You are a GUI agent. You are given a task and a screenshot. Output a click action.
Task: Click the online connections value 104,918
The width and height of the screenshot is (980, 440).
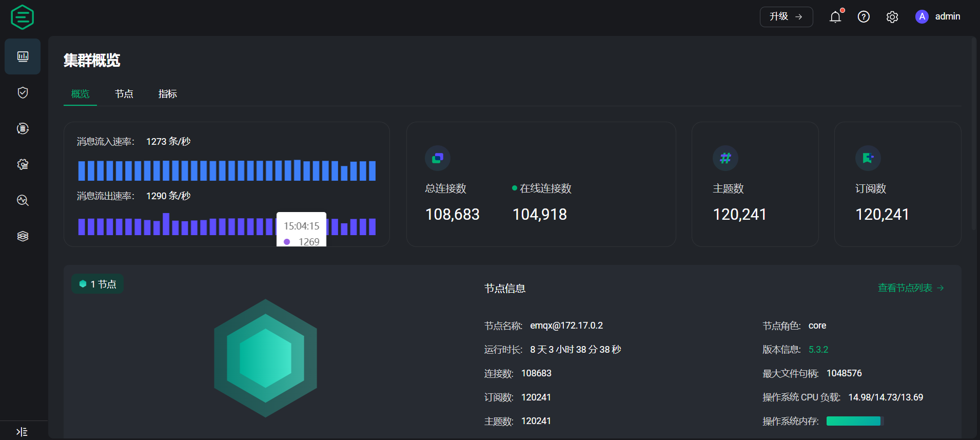pyautogui.click(x=540, y=215)
